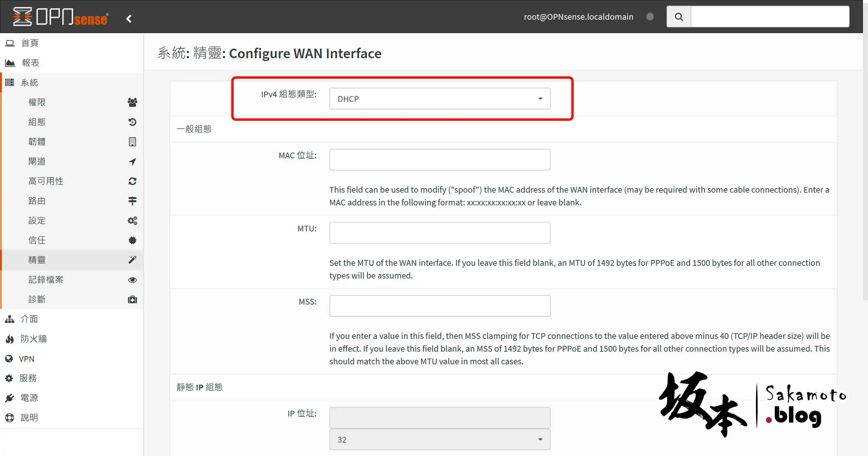Click the history icon beside 組態
Screen dimensions: 868x456
(x=132, y=122)
